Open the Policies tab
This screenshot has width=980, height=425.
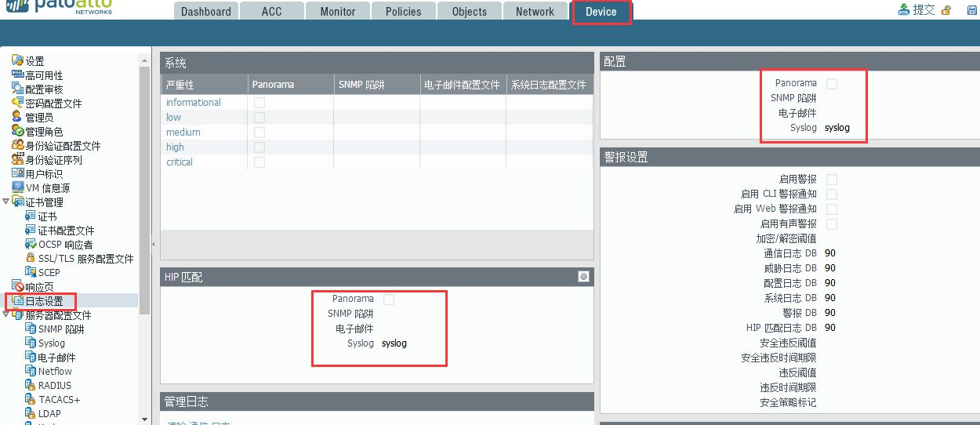[403, 12]
